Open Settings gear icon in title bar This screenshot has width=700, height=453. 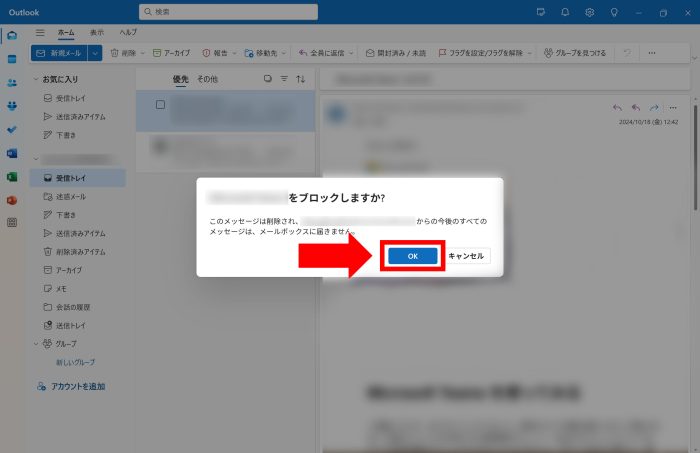tap(590, 12)
